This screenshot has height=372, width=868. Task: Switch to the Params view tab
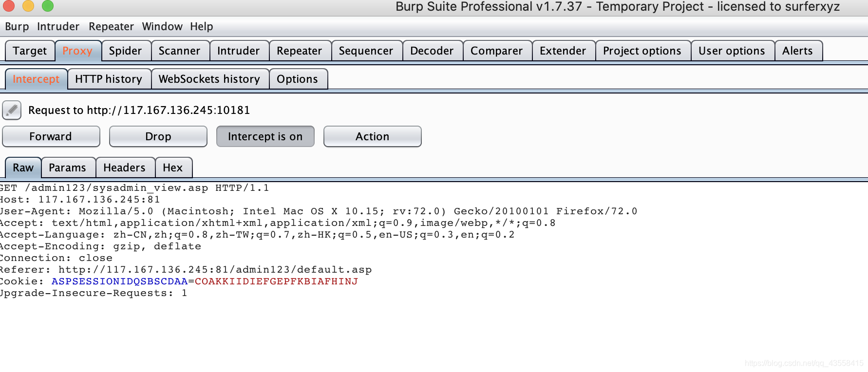68,167
